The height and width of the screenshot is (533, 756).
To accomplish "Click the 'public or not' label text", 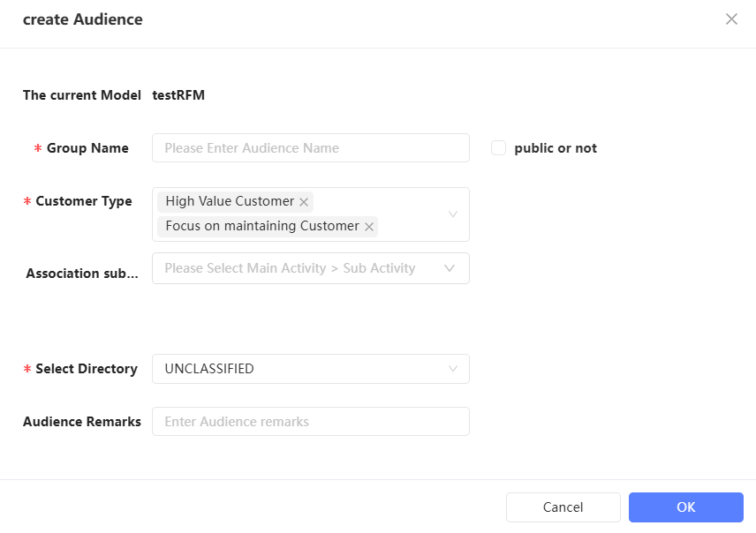I will pos(556,148).
